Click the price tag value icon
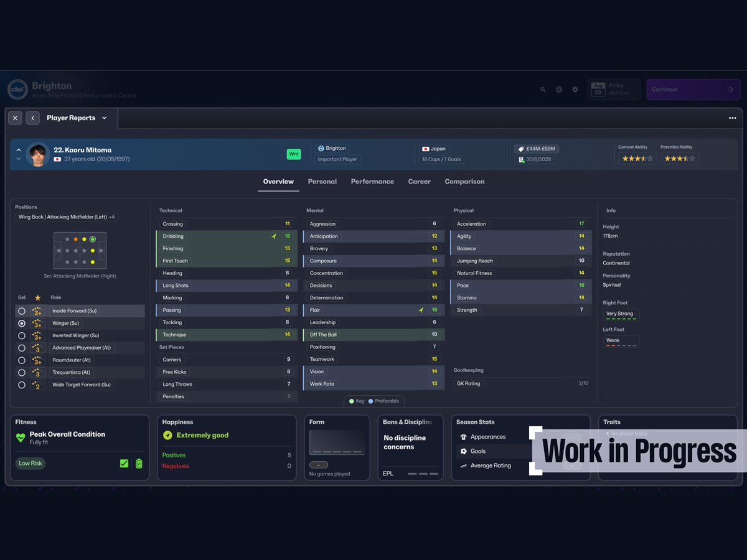The width and height of the screenshot is (747, 560). coord(520,149)
